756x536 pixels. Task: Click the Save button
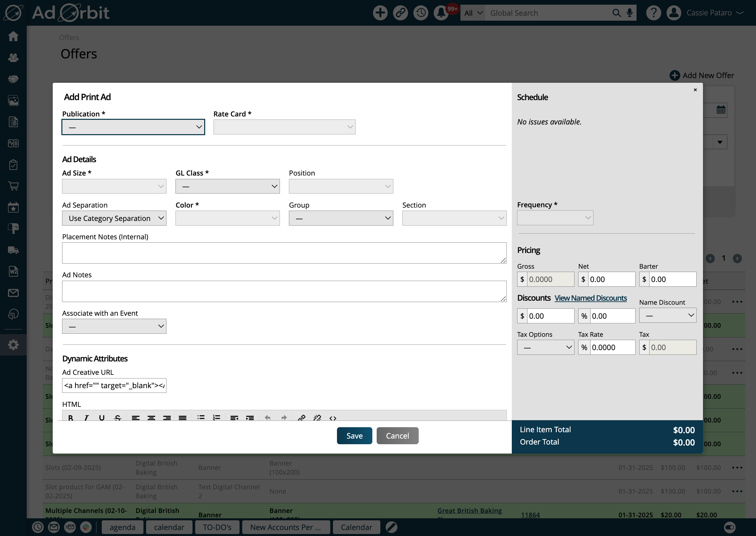pos(354,436)
